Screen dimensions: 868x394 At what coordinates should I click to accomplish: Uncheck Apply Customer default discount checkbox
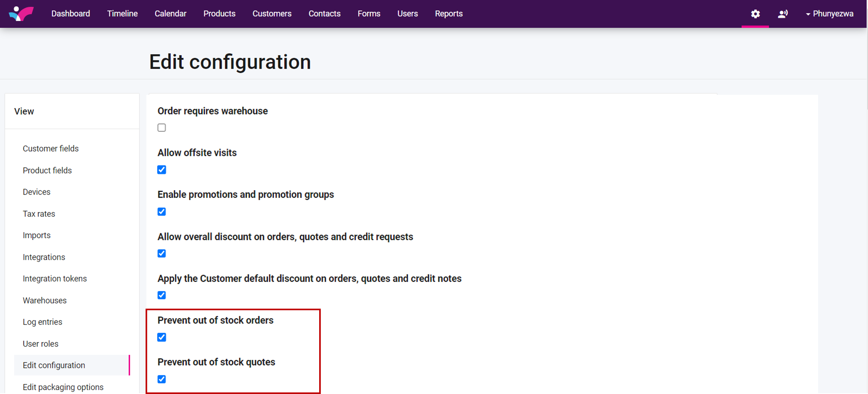pyautogui.click(x=161, y=295)
